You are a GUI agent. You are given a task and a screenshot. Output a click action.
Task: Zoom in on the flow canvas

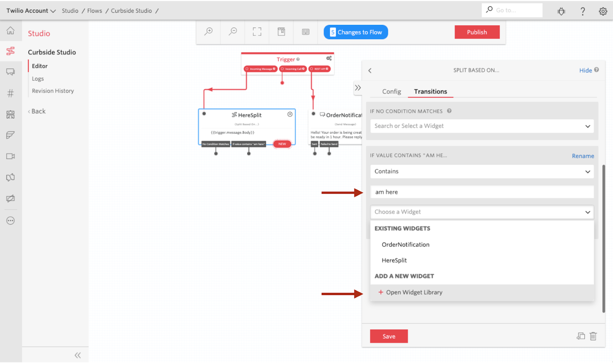click(x=208, y=32)
